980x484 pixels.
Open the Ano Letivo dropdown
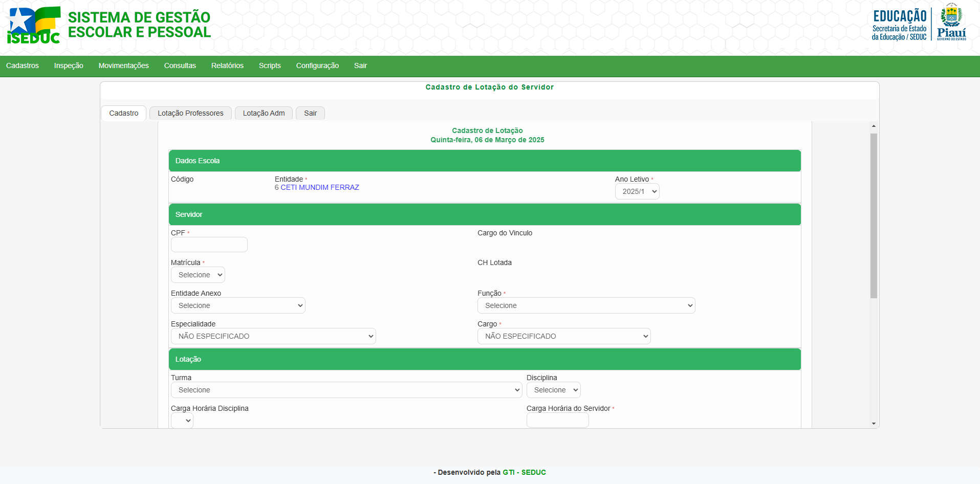[637, 191]
